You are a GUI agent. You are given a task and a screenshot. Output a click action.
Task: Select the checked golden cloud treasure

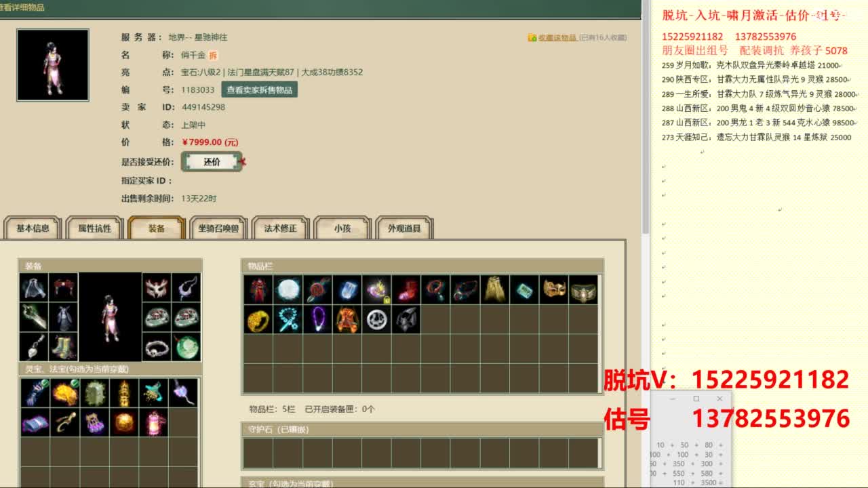(x=65, y=393)
